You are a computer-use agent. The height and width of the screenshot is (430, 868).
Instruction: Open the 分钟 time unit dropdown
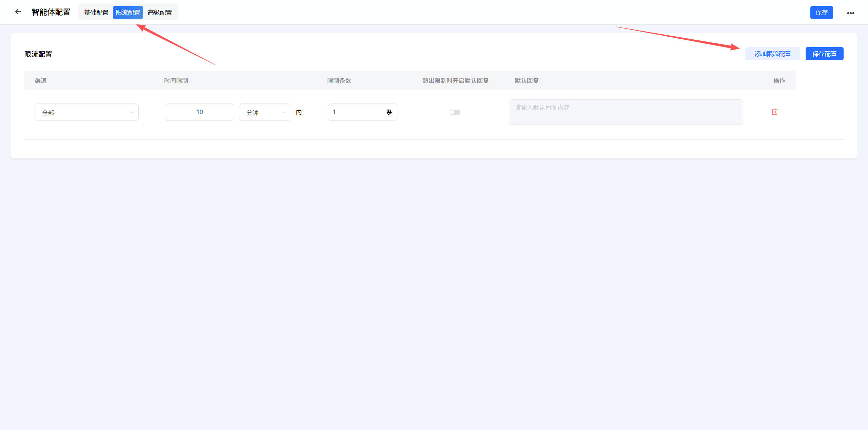(x=265, y=112)
